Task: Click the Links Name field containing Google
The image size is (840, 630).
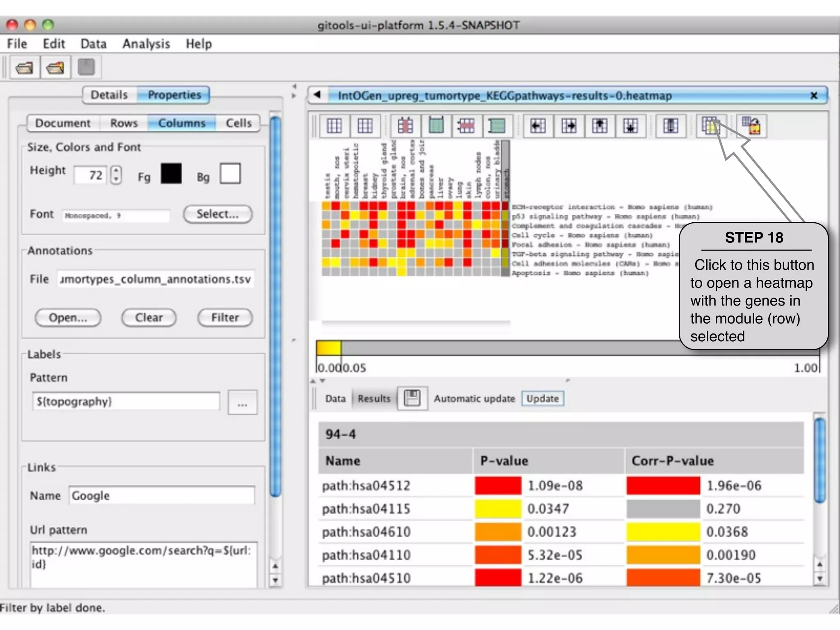Action: pyautogui.click(x=162, y=496)
